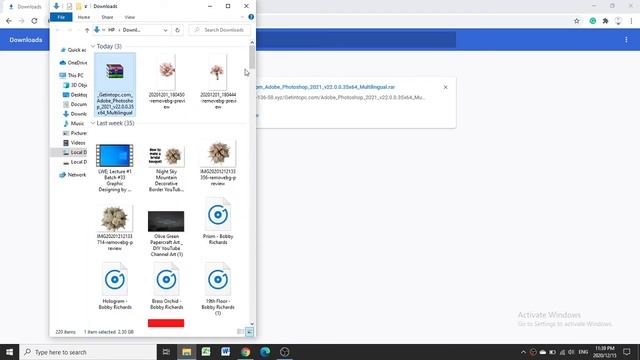Select Prism - Bobby Richards audio file
640x360 pixels.
click(x=218, y=221)
